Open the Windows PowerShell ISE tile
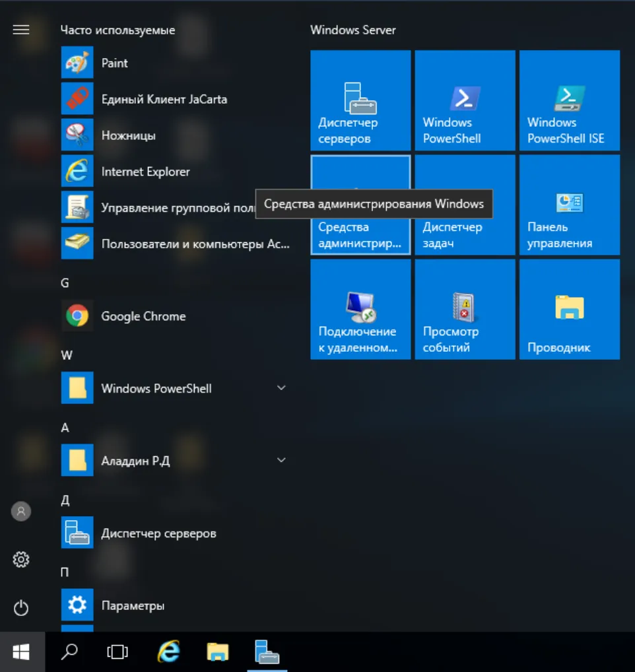Viewport: 635px width, 672px height. click(570, 100)
